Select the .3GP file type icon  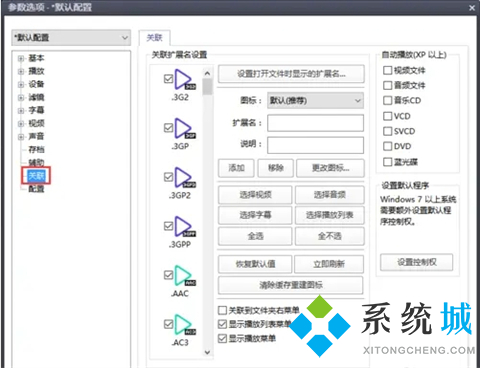[185, 129]
